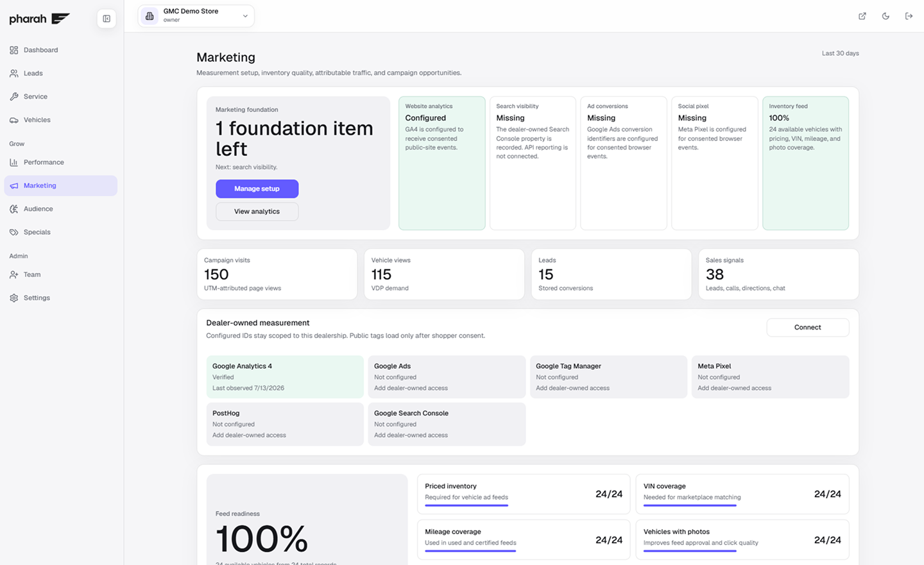Click the VIN coverage '24/24' value
This screenshot has height=565, width=924.
828,494
